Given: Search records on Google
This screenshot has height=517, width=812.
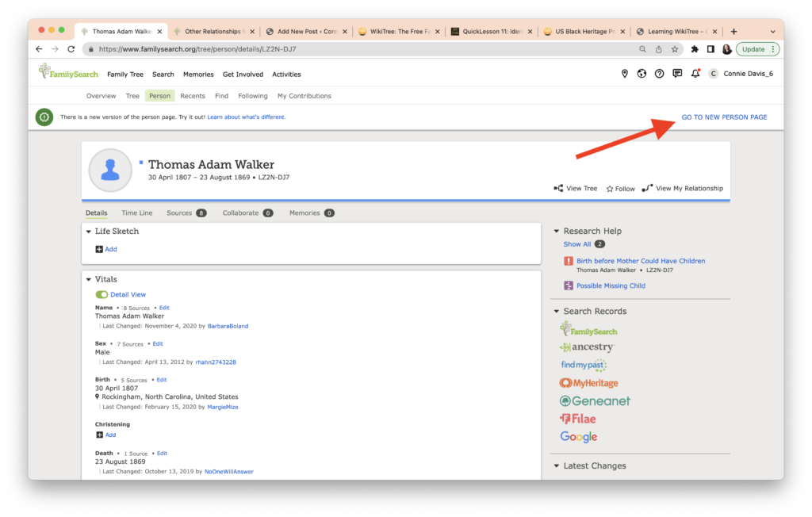Looking at the screenshot, I should 578,437.
